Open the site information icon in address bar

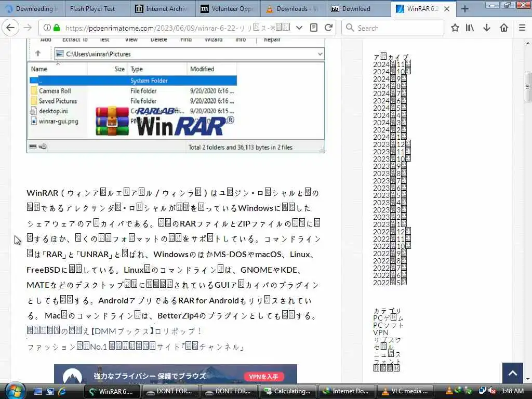47,28
